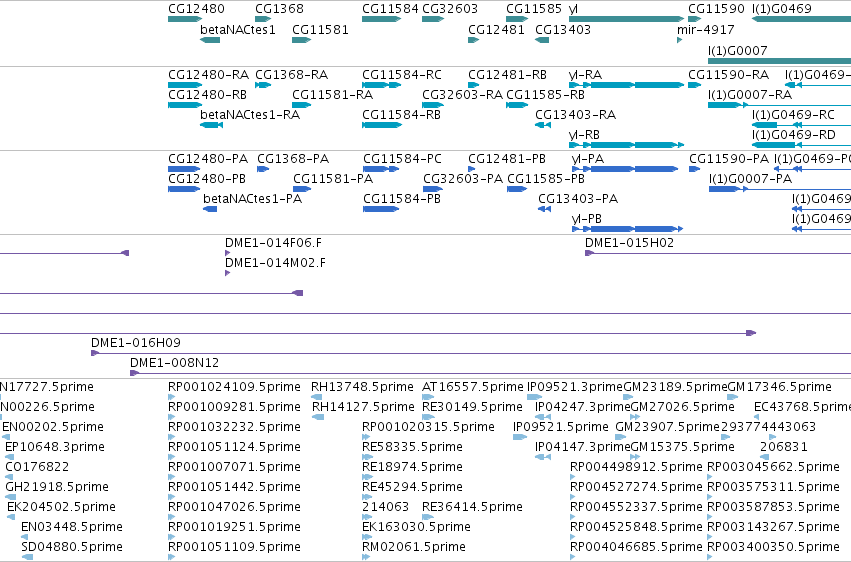Click the CG11581-RA transcript label
The width and height of the screenshot is (851, 562).
[332, 94]
